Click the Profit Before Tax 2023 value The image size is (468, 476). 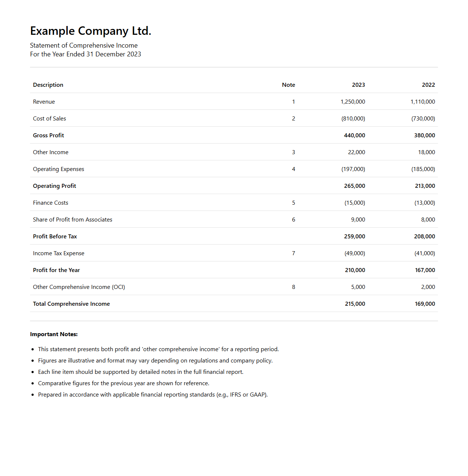354,237
